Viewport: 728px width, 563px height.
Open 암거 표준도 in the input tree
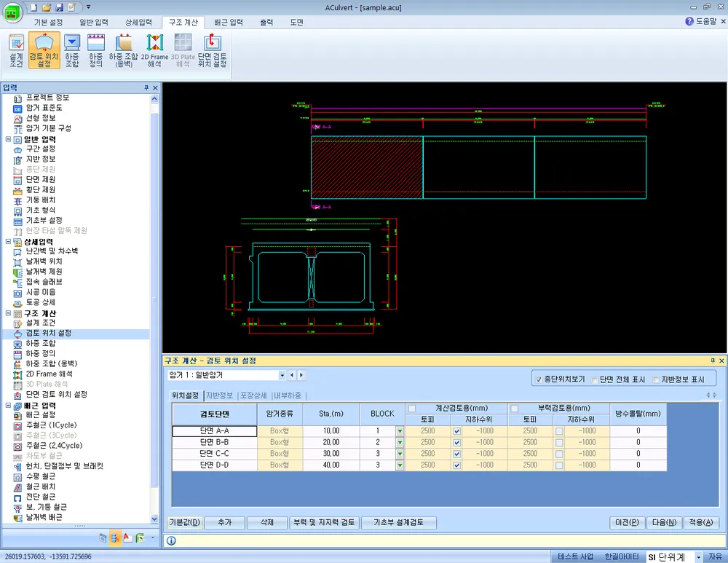[x=44, y=108]
